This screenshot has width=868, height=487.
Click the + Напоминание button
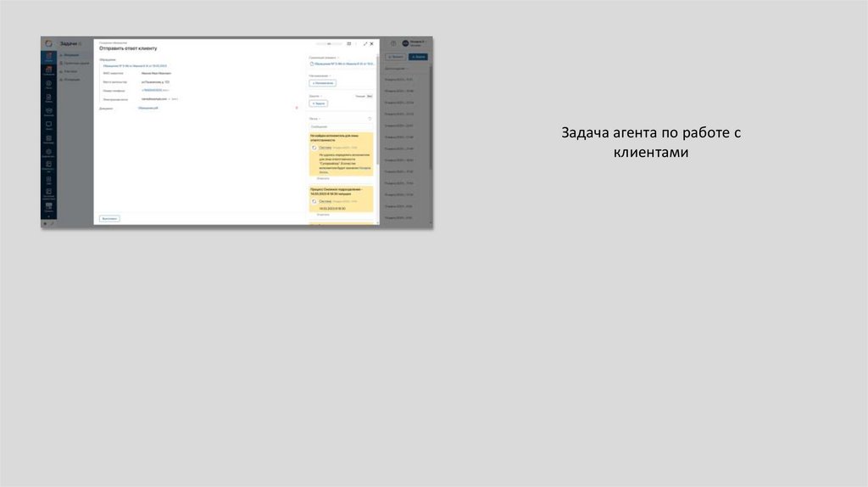click(322, 83)
